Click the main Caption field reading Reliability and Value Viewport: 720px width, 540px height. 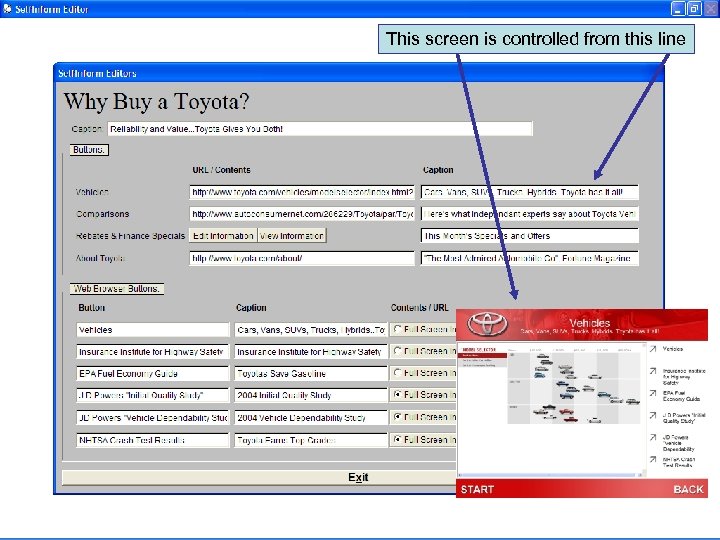tap(320, 129)
